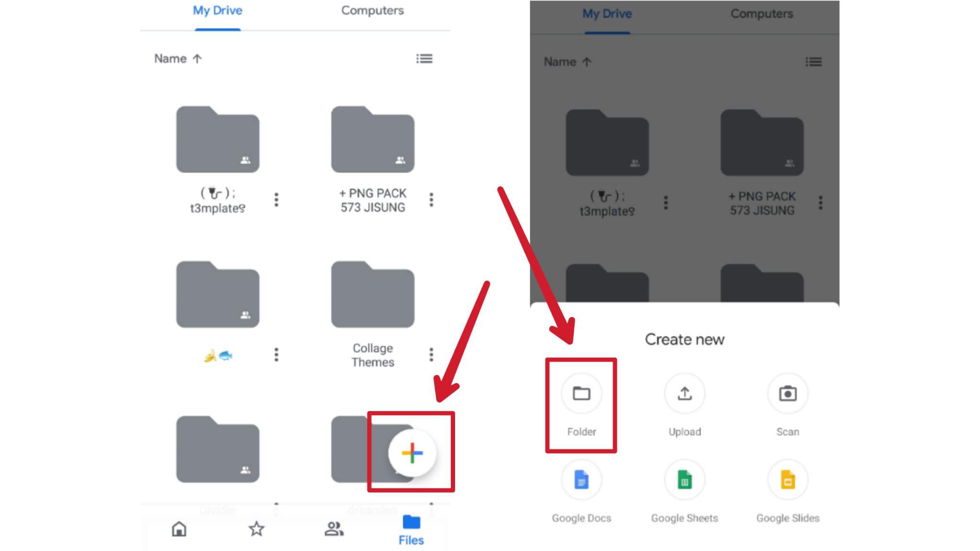Click the three-dot menu on PNG PACK 573 JISUNG

(x=432, y=200)
